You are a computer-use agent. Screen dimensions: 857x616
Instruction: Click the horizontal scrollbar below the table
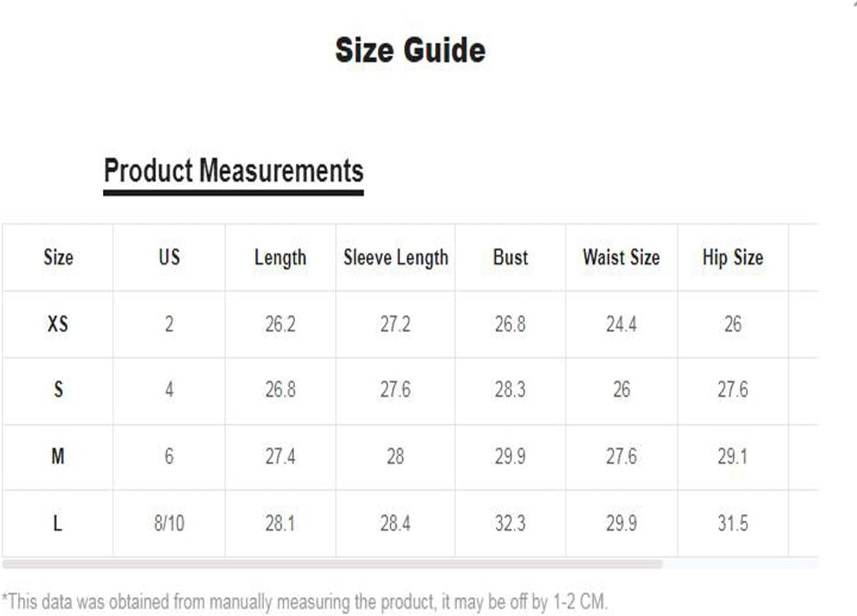click(x=333, y=563)
